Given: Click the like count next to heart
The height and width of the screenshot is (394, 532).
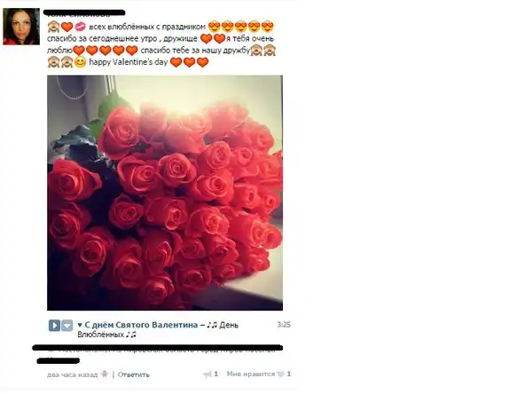Looking at the screenshot, I should pos(289,374).
